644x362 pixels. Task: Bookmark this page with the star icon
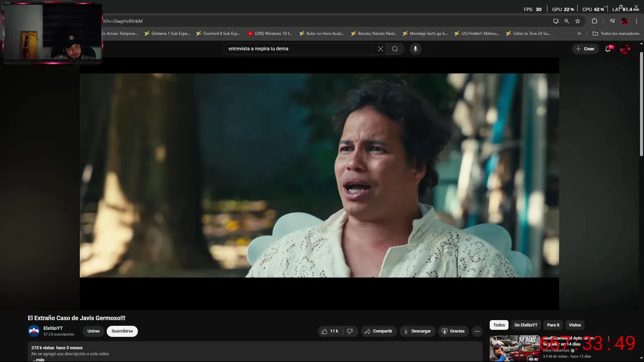pos(578,21)
